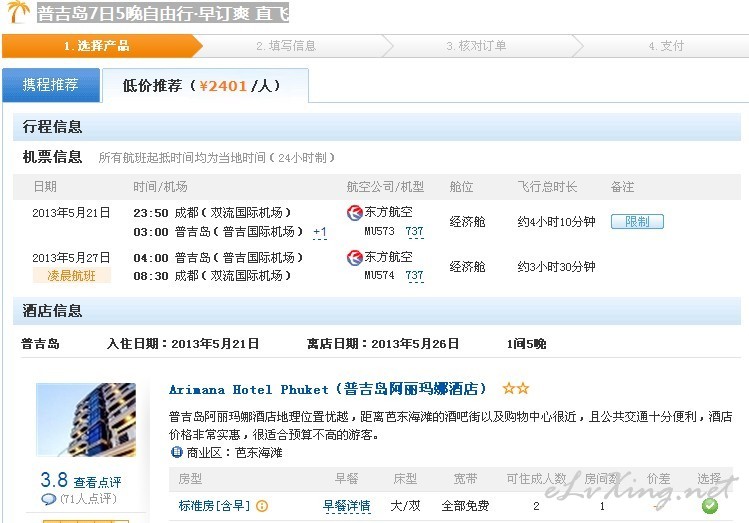The image size is (749, 523).
Task: Open Arimana Hotel Phuket hotel title link
Action: point(328,389)
